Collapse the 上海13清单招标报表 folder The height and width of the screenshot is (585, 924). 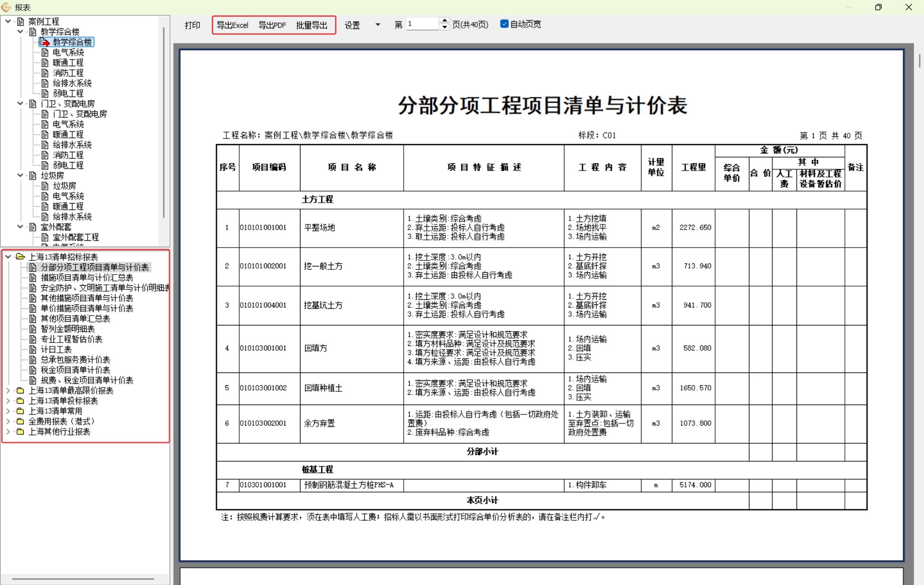point(8,257)
